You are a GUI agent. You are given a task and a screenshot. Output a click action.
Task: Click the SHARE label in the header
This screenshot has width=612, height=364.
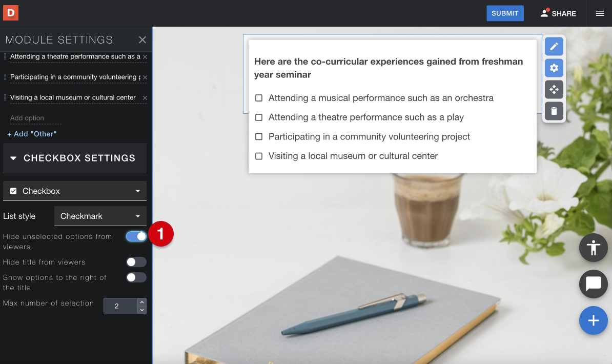pos(564,14)
